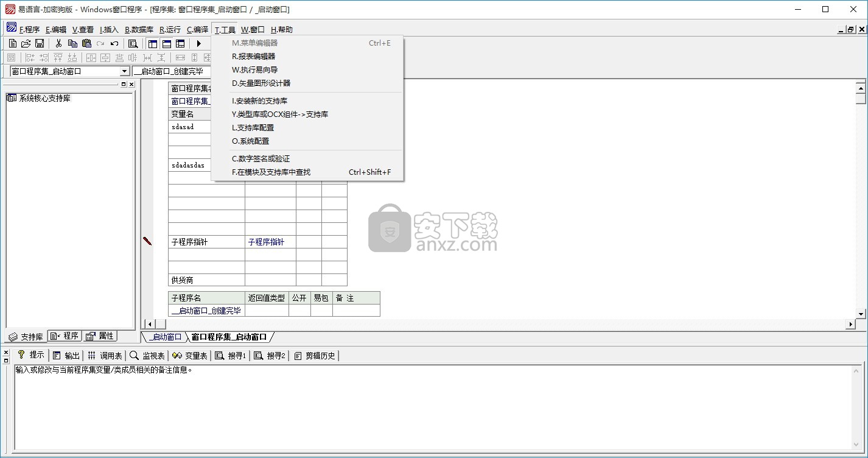The height and width of the screenshot is (458, 868).
Task: Click the Find magnifier toolbar icon
Action: [133, 43]
